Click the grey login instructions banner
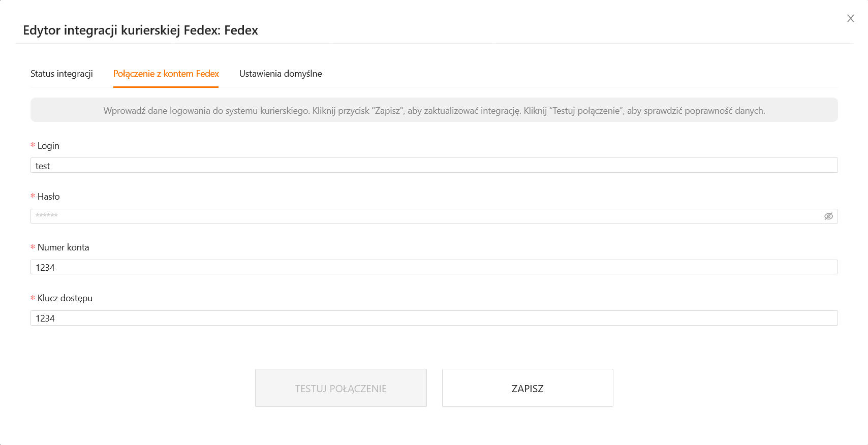Viewport: 868px width, 445px height. [433, 110]
